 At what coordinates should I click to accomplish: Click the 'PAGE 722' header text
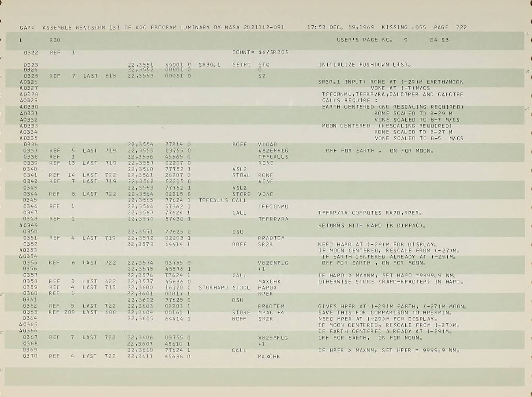(x=450, y=27)
